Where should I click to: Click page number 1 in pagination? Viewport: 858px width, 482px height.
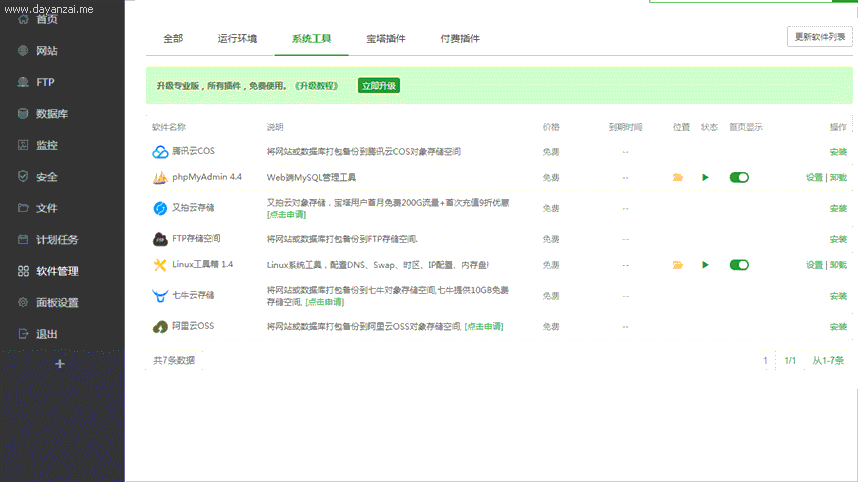765,361
